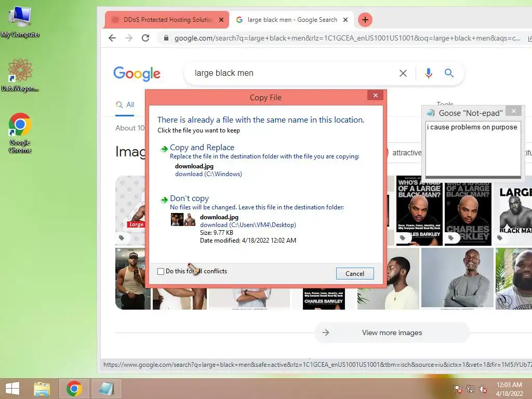Image resolution: width=532 pixels, height=399 pixels.
Task: Close the Copy File dialog
Action: [x=375, y=96]
